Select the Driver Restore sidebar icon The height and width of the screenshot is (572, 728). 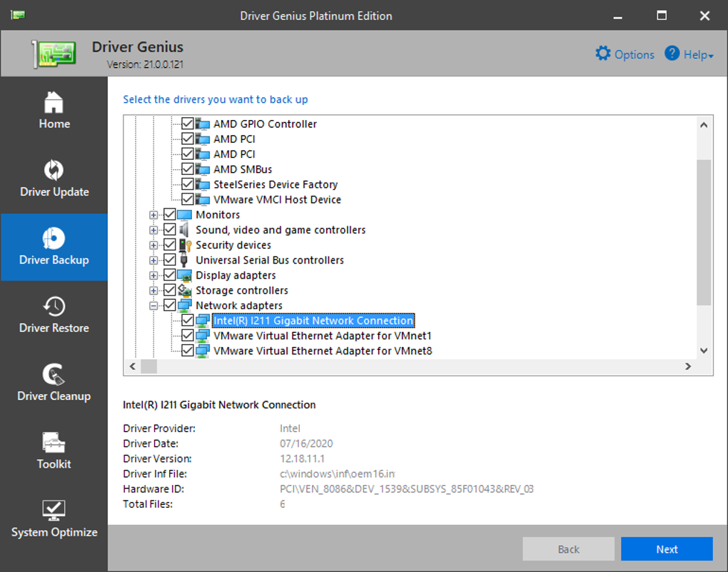[54, 307]
